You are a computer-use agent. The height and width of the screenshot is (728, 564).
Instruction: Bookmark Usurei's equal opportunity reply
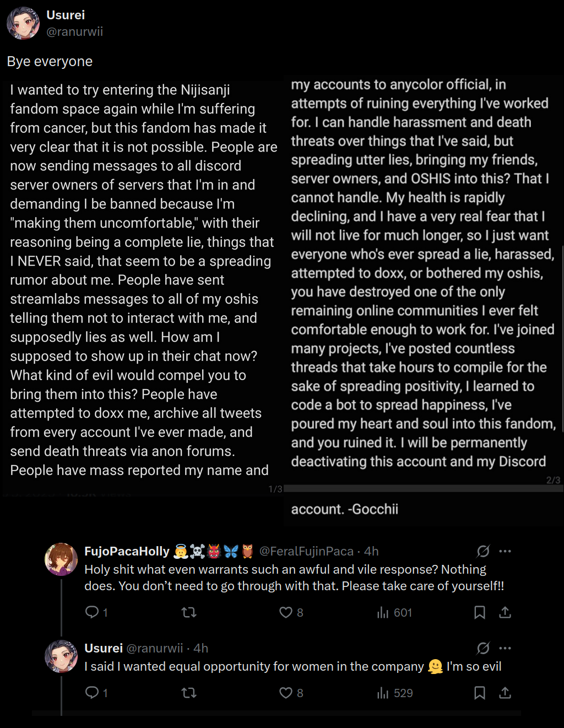point(480,693)
